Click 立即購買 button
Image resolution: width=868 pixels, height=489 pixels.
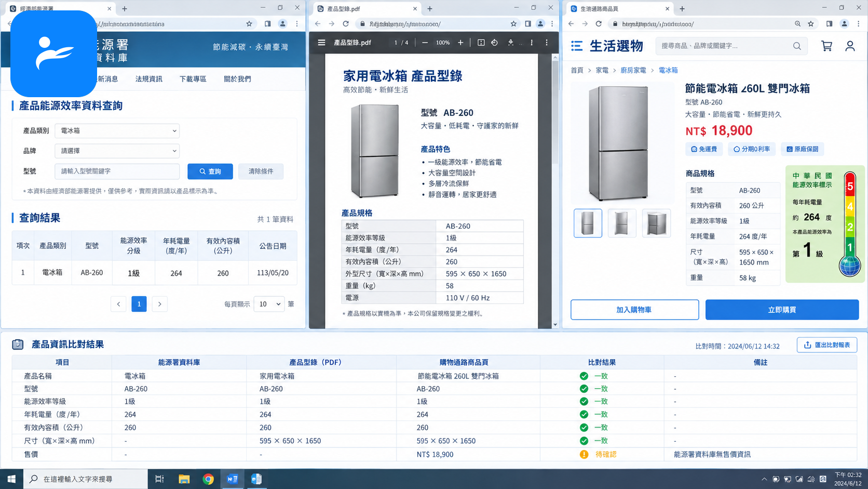(x=782, y=310)
